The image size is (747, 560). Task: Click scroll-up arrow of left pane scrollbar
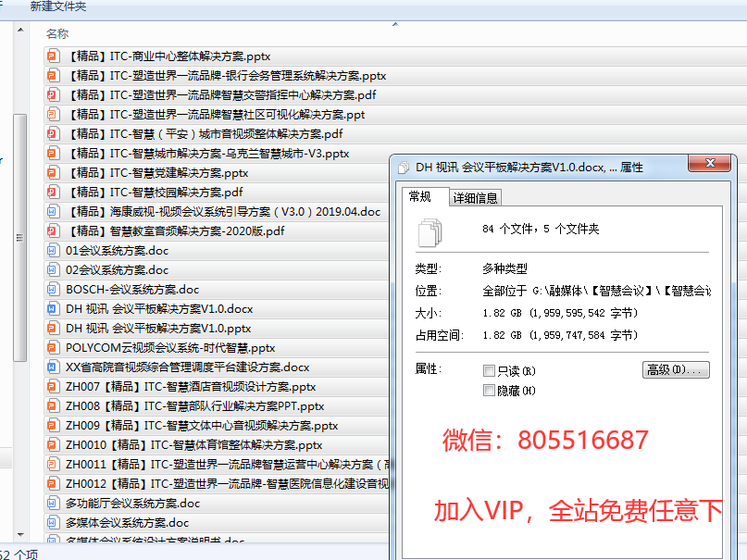[20, 30]
